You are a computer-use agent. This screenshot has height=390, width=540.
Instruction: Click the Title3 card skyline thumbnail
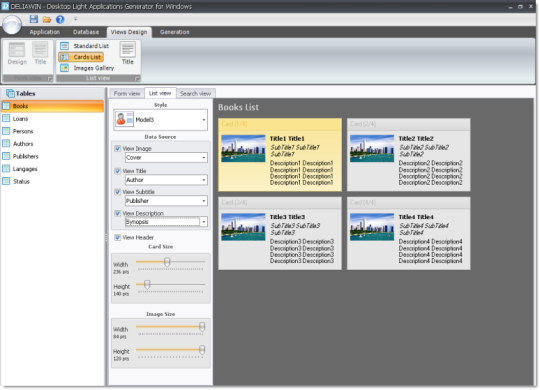point(243,227)
